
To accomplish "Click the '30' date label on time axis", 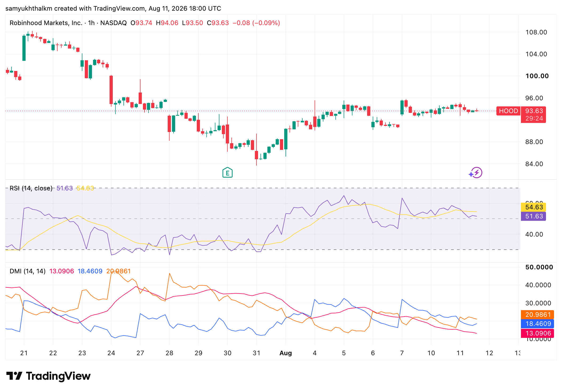I will [x=227, y=353].
